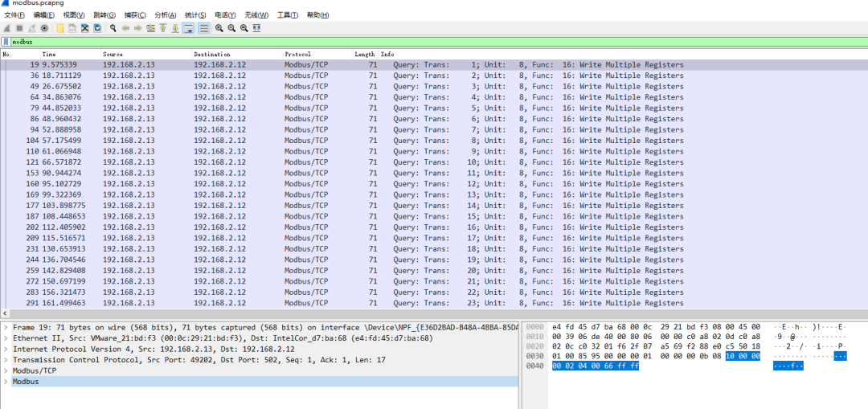Toggle packet list colorization rules
This screenshot has width=868, height=409.
203,28
